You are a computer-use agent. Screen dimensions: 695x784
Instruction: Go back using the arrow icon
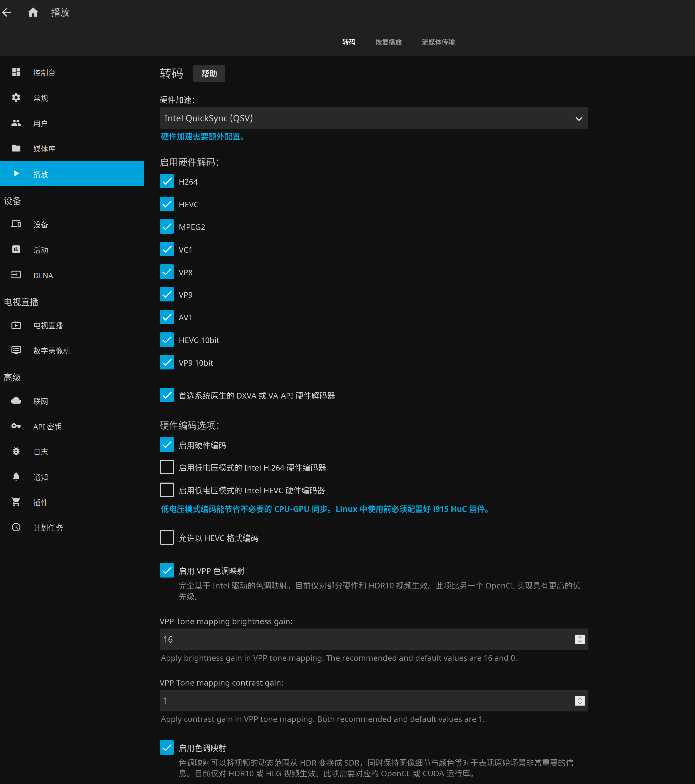point(6,12)
